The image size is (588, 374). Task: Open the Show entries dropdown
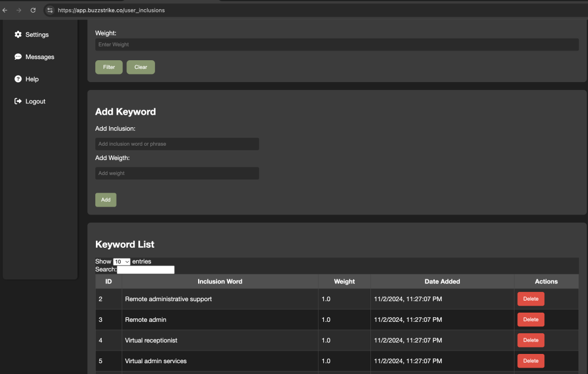tap(122, 262)
